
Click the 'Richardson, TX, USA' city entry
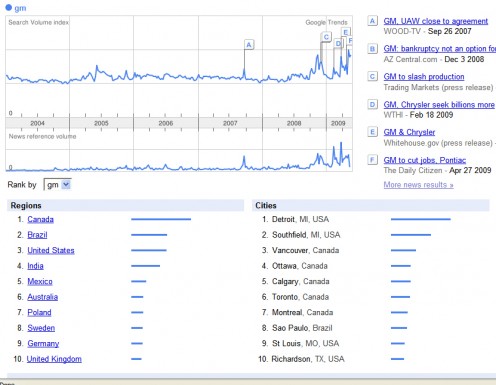(x=308, y=359)
